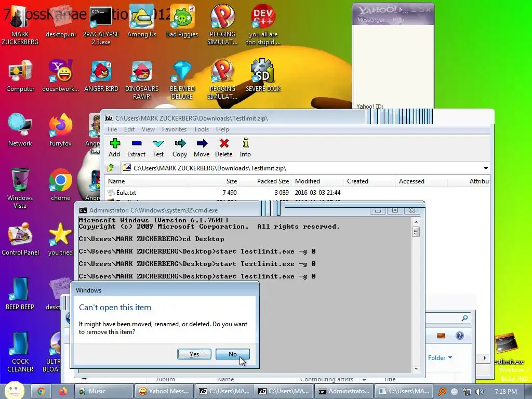Open the BEEP BEEP desktop icon

point(20,294)
